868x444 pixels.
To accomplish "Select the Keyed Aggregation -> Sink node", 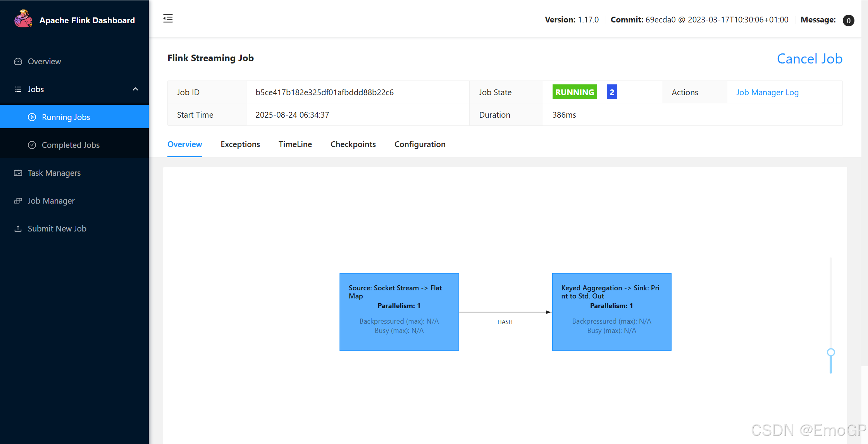I will pyautogui.click(x=611, y=312).
